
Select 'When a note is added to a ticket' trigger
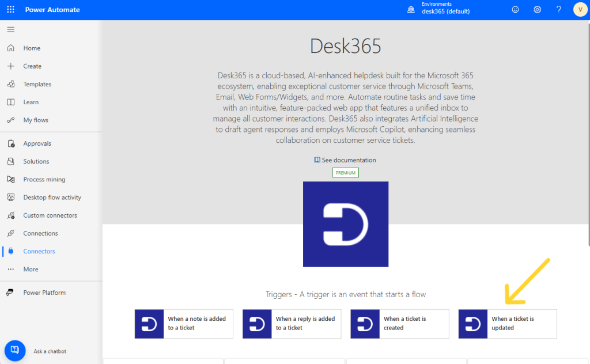coord(184,324)
